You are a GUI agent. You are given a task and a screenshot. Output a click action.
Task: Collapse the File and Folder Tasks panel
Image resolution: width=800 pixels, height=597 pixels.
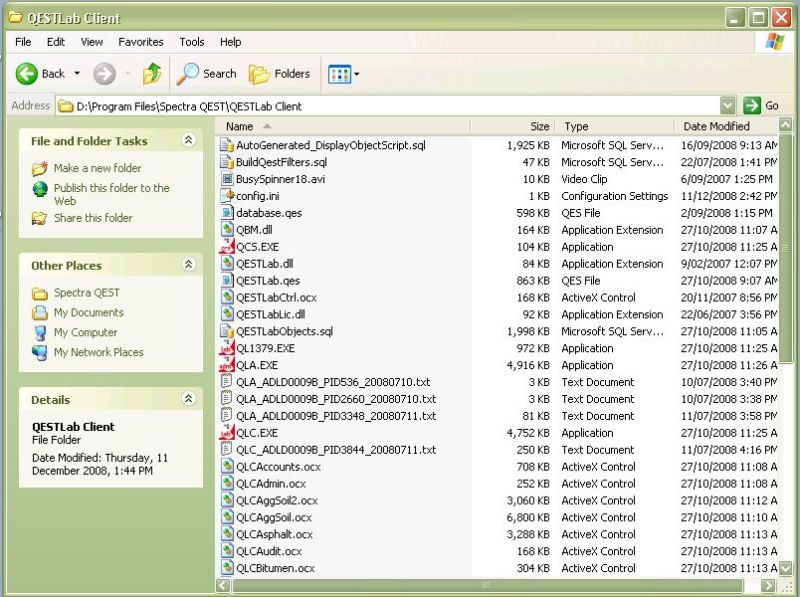(190, 141)
